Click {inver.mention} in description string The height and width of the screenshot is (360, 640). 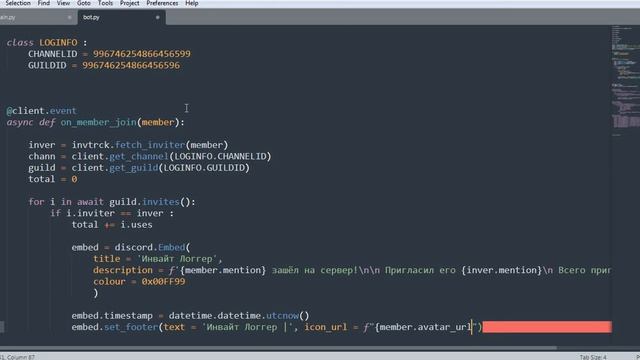[x=502, y=270]
